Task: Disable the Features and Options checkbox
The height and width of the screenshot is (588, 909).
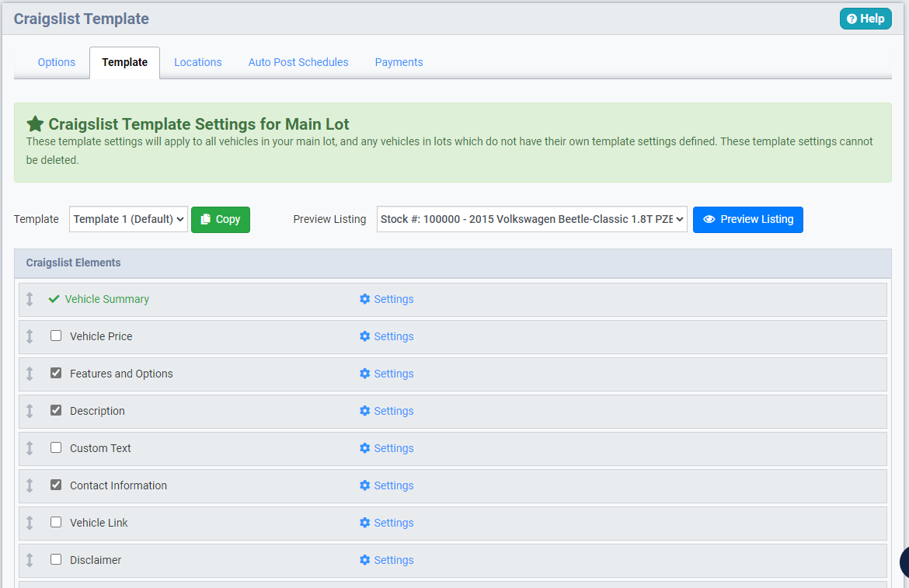Action: tap(55, 372)
